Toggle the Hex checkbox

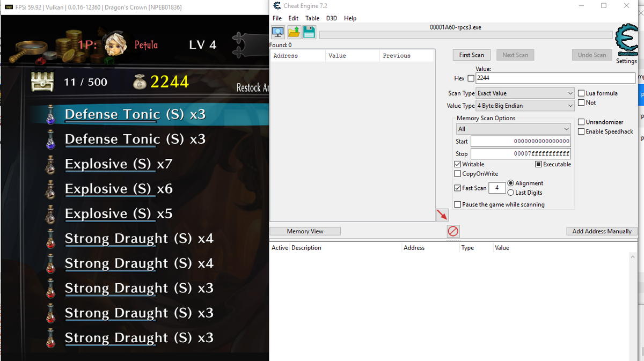click(471, 78)
